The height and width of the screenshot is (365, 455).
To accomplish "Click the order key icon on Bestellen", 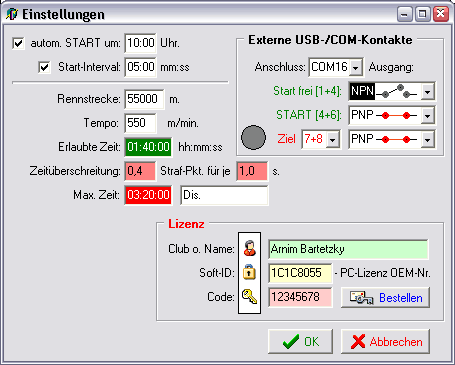I will pos(361,297).
